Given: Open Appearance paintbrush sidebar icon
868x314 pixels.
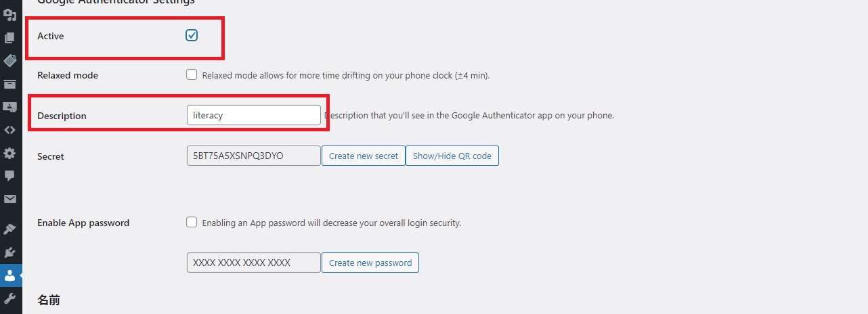Looking at the screenshot, I should tap(9, 229).
